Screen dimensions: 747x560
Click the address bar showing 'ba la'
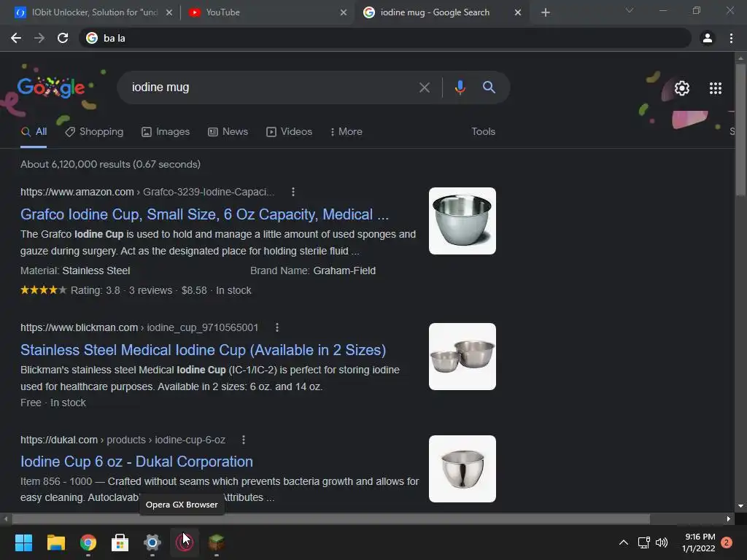[x=385, y=38]
